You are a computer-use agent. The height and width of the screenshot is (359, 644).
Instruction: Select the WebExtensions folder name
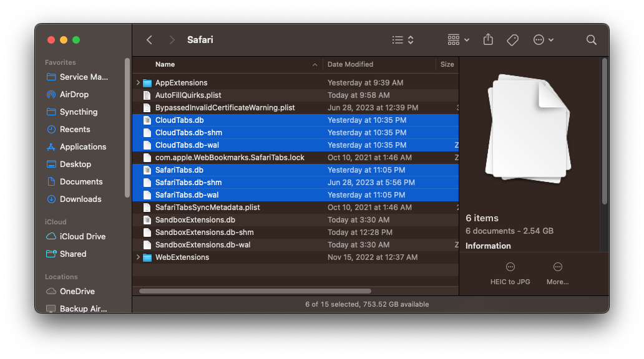182,257
